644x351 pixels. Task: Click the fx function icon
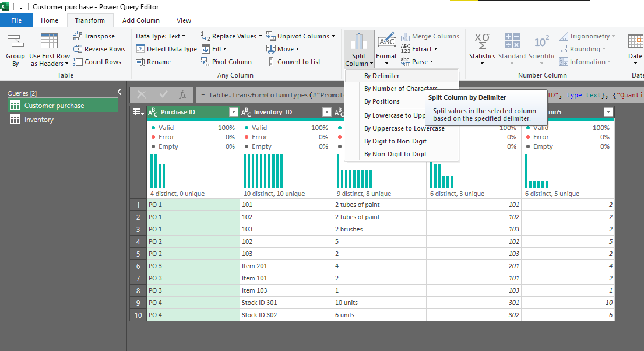pyautogui.click(x=183, y=95)
